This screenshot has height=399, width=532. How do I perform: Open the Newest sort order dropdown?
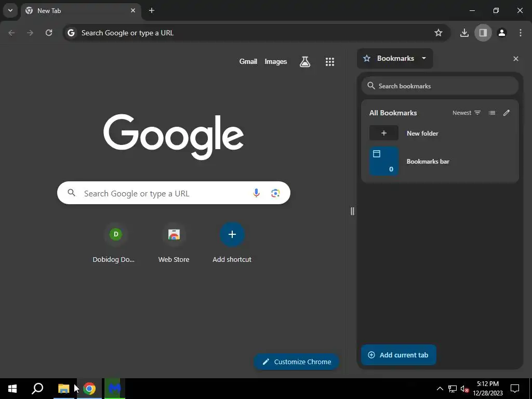point(467,113)
